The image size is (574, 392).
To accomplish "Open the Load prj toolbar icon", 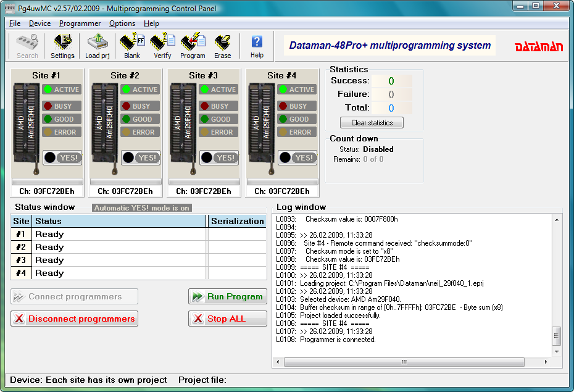I will pyautogui.click(x=97, y=46).
